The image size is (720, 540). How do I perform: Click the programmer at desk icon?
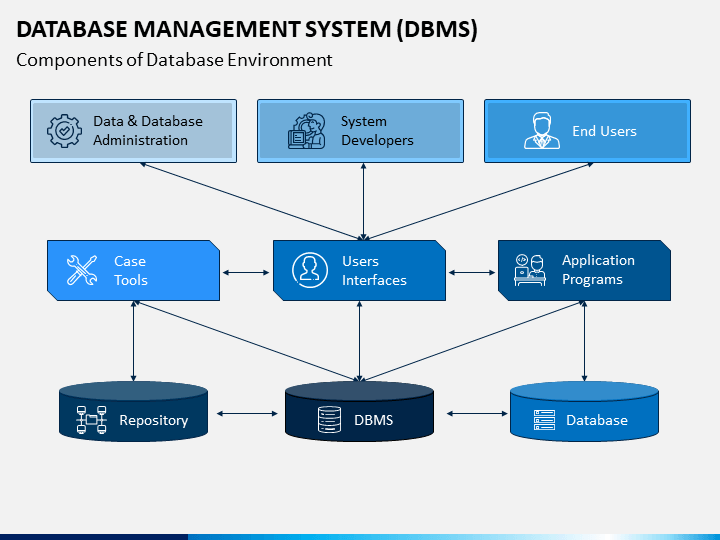[530, 270]
